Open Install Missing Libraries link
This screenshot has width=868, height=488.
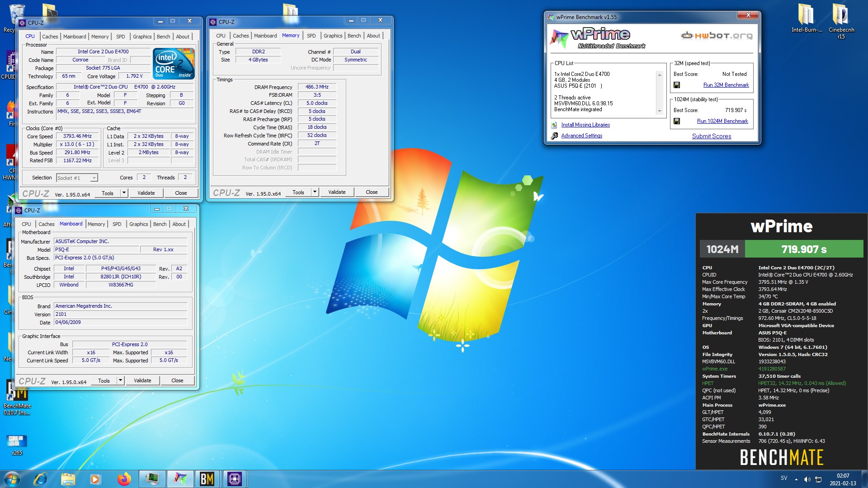click(585, 125)
